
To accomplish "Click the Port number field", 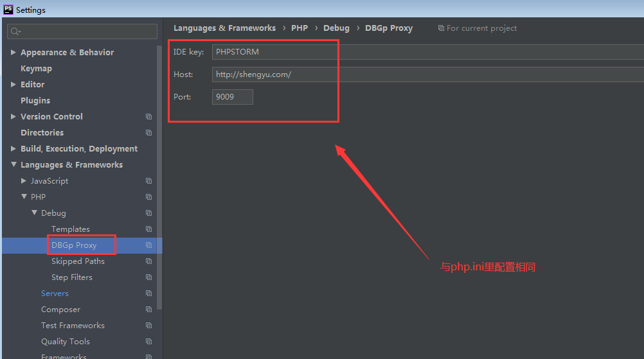I will point(232,97).
